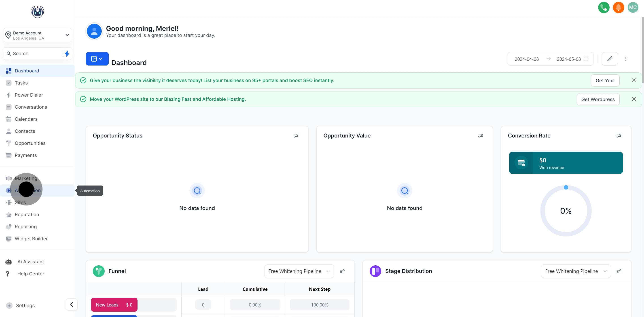This screenshot has width=644, height=317.
Task: Open notifications via the orange bell icon
Action: click(x=619, y=8)
